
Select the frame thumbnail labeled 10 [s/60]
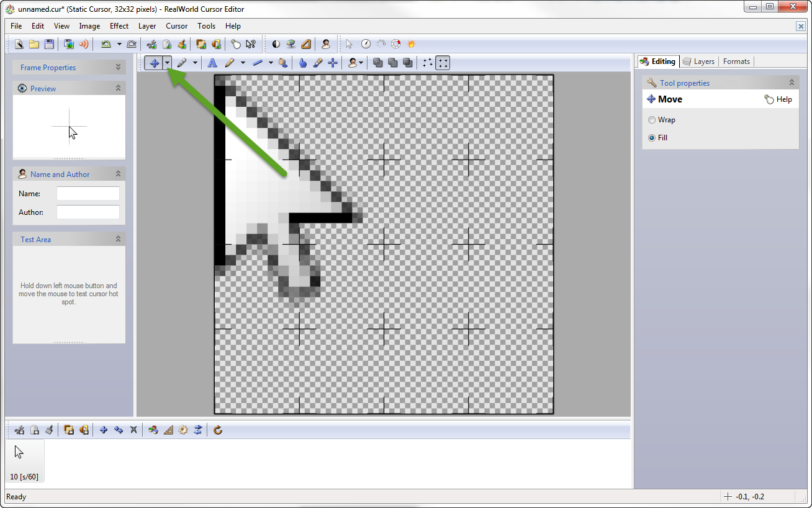pos(25,461)
